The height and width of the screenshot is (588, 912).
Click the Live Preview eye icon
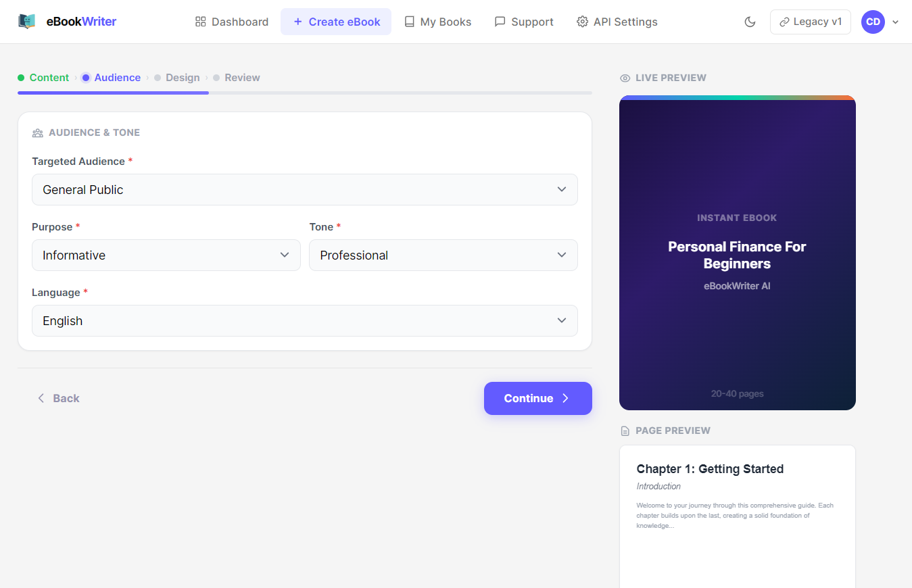click(625, 78)
